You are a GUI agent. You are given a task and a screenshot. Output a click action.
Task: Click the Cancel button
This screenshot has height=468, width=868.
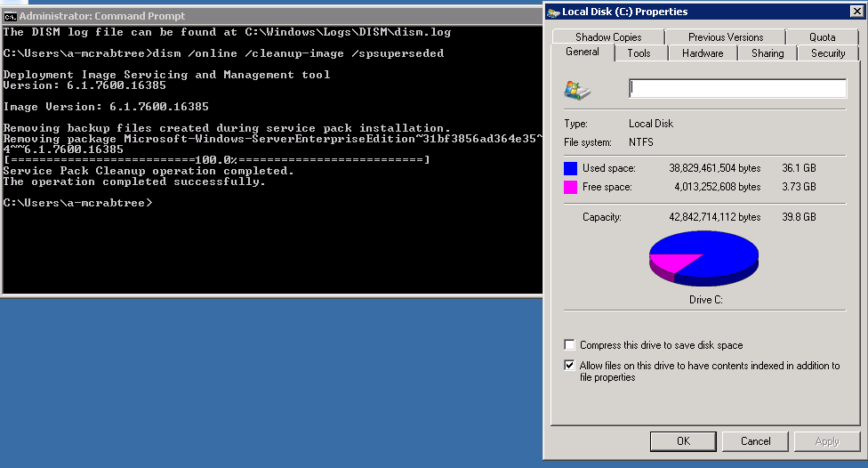pyautogui.click(x=755, y=441)
